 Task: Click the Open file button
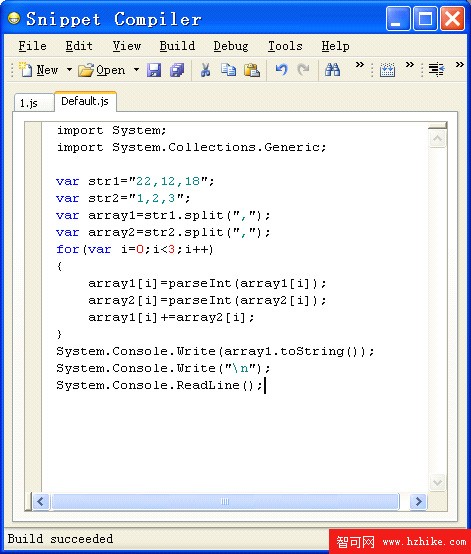[x=102, y=70]
